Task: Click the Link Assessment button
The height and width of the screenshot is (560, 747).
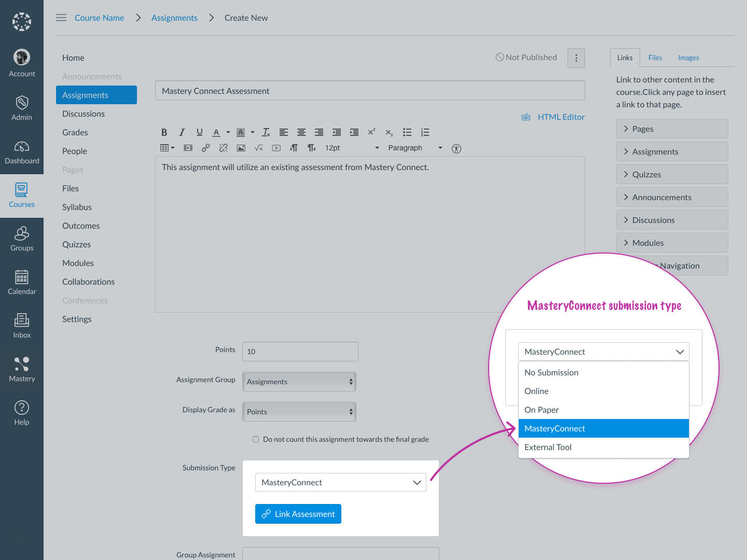Action: 298,514
